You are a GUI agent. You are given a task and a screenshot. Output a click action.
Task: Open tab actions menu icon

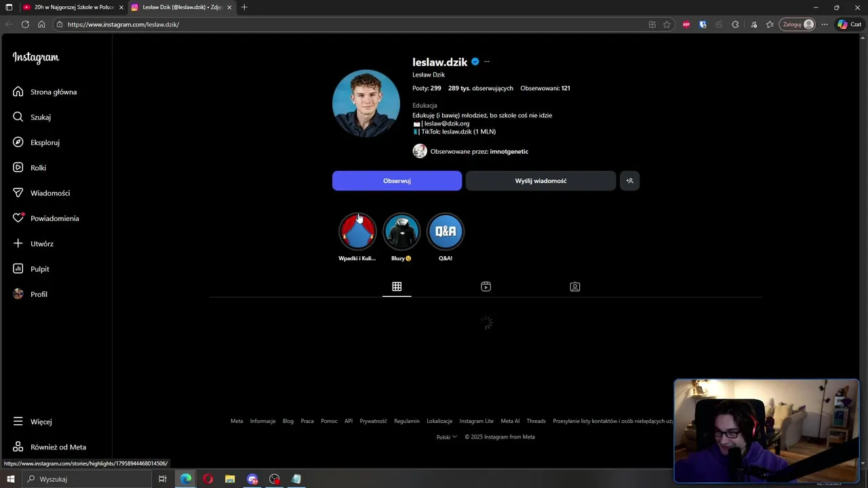pyautogui.click(x=9, y=7)
